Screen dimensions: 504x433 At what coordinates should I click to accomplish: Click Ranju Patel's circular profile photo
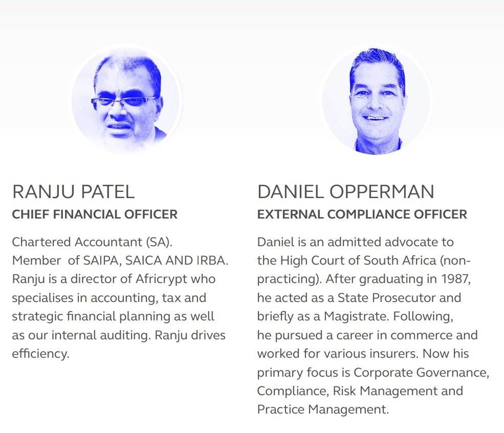[126, 100]
